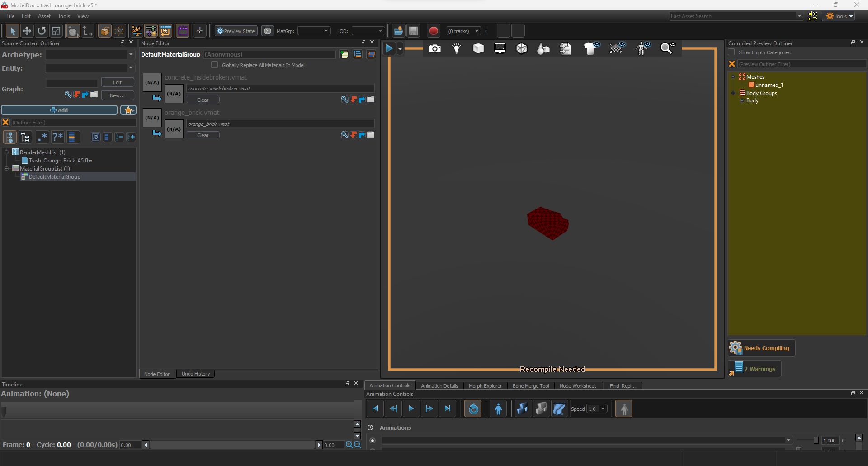
Task: Click the skeleton visibility icon in viewport
Action: pyautogui.click(x=642, y=48)
